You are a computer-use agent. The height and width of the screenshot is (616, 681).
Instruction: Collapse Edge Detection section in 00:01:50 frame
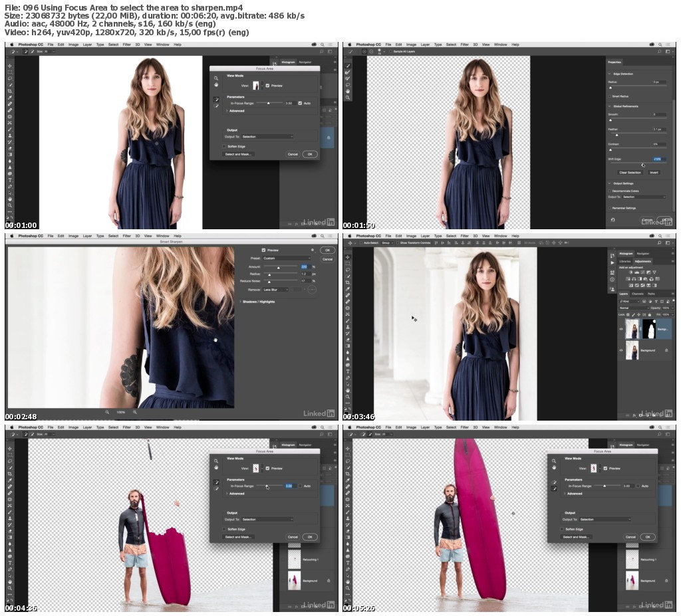tap(609, 74)
